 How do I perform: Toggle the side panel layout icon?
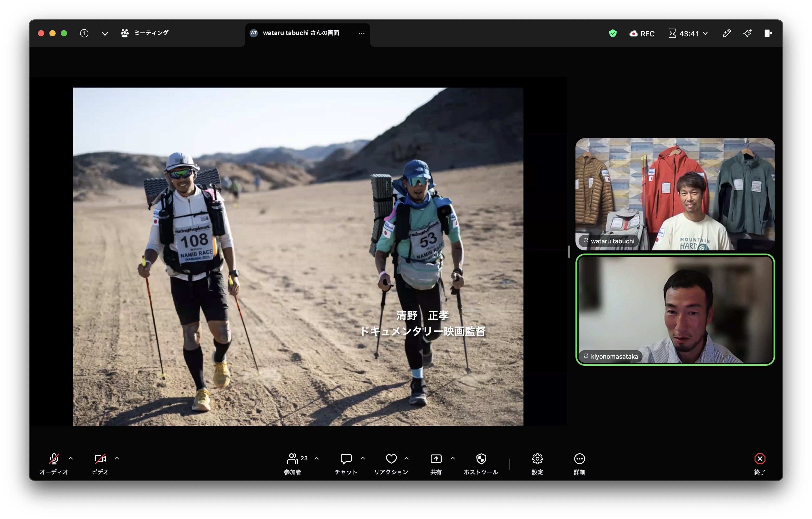768,33
